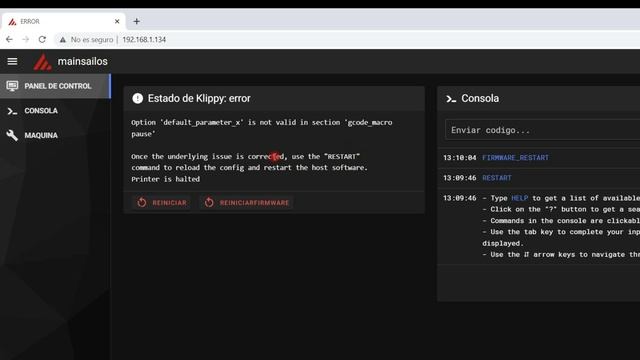Image resolution: width=640 pixels, height=360 pixels.
Task: Click the 'Printer is halted' text
Action: (166, 179)
